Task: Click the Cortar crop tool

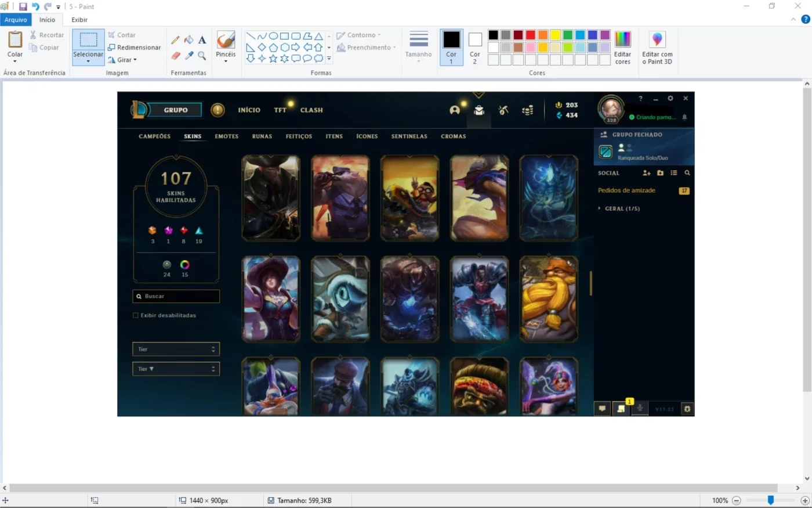Action: [122, 35]
